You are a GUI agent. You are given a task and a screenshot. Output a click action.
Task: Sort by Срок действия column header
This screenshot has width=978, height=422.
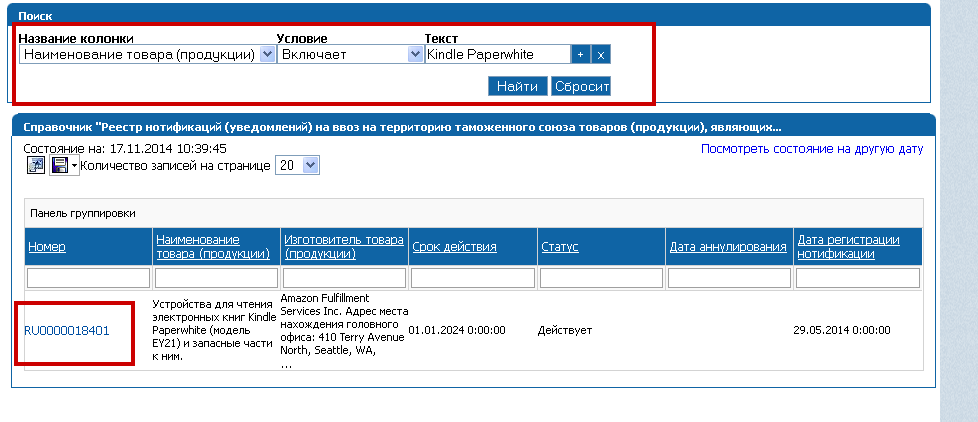click(455, 247)
